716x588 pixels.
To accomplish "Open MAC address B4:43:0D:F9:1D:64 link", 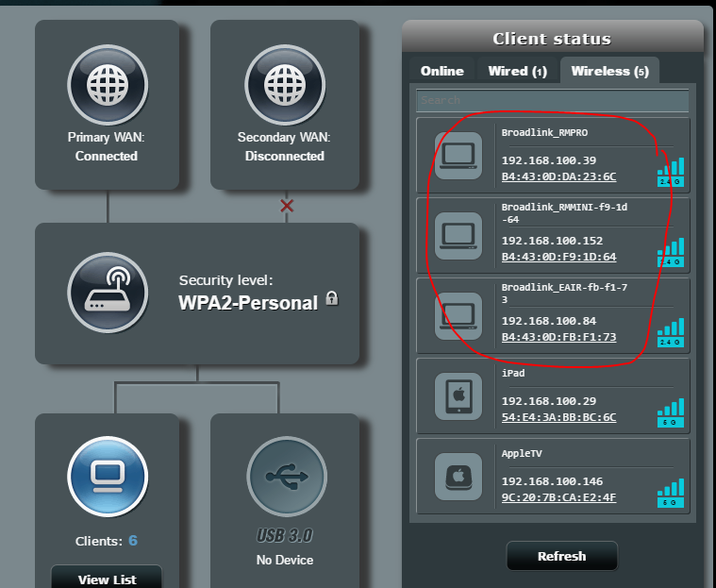I will (x=558, y=257).
